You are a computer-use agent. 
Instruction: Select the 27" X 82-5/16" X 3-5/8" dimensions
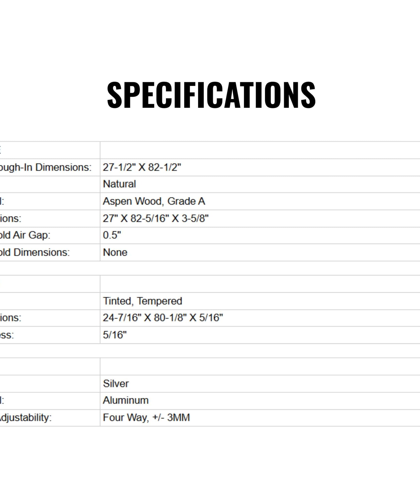pos(156,219)
